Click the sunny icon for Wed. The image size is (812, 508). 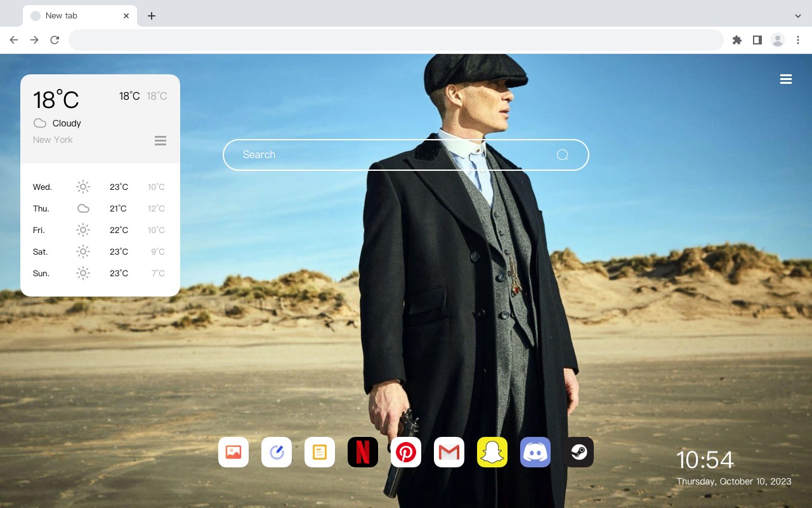pos(83,187)
